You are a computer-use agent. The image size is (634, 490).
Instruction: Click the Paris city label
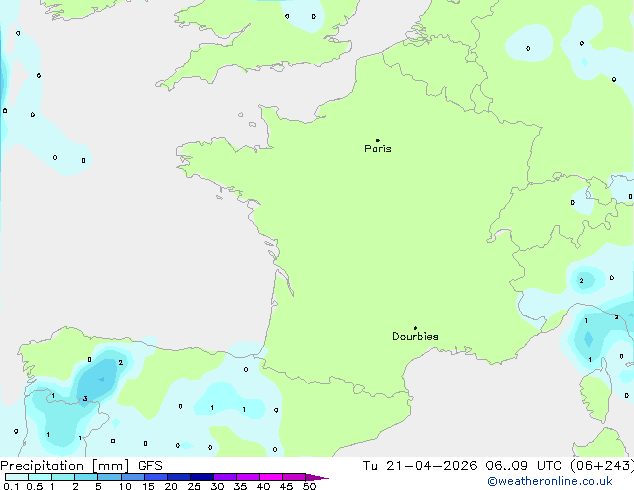point(378,148)
